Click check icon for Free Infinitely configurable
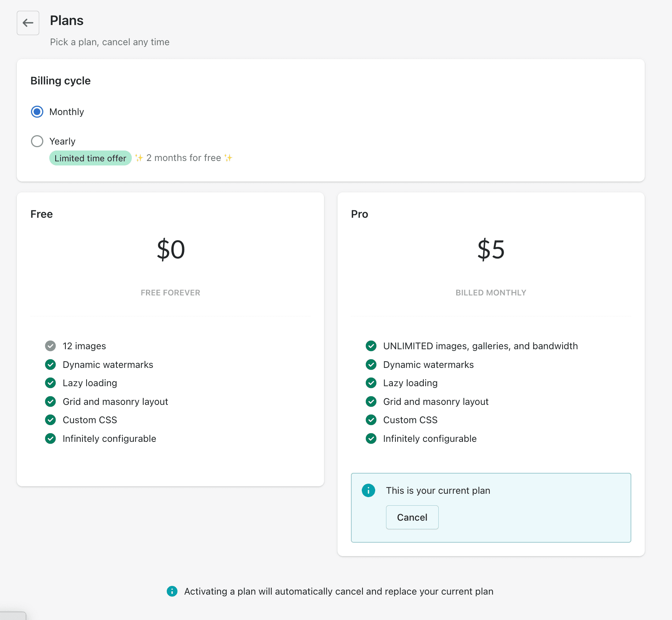This screenshot has width=672, height=620. coord(50,438)
